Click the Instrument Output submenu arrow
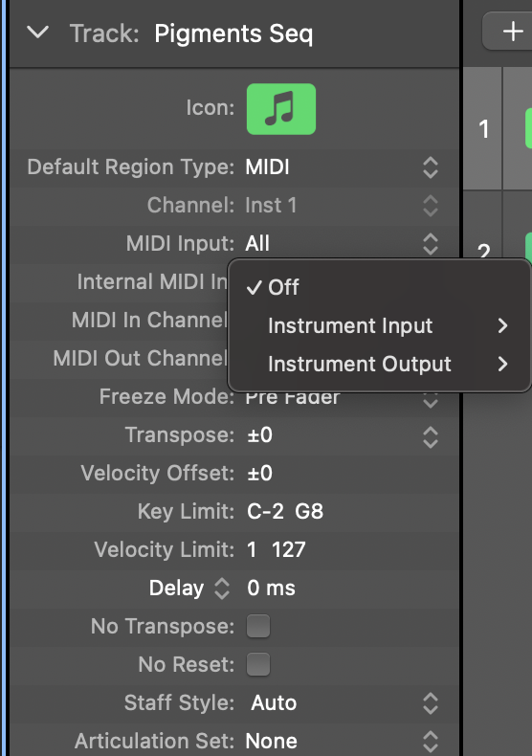Image resolution: width=532 pixels, height=756 pixels. point(502,364)
